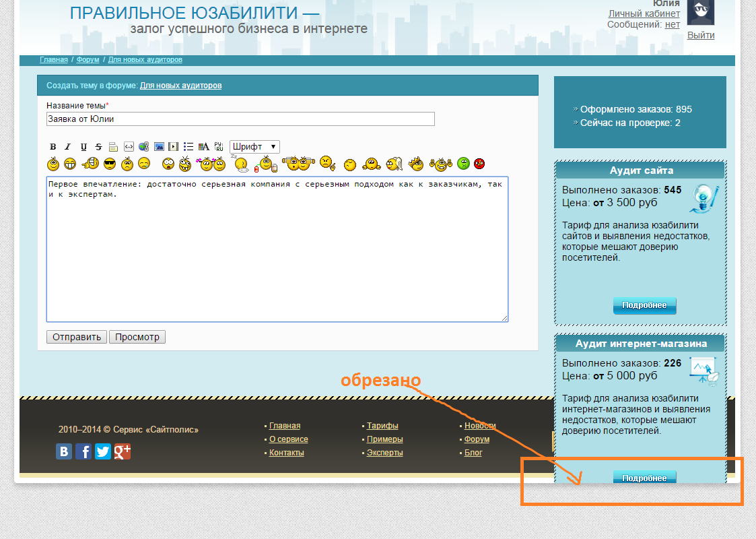
Task: Open the footer Тарифы link
Action: (382, 426)
